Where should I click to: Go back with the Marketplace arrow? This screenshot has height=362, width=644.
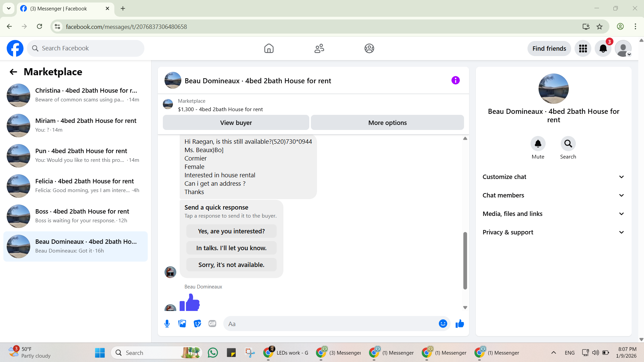point(13,72)
